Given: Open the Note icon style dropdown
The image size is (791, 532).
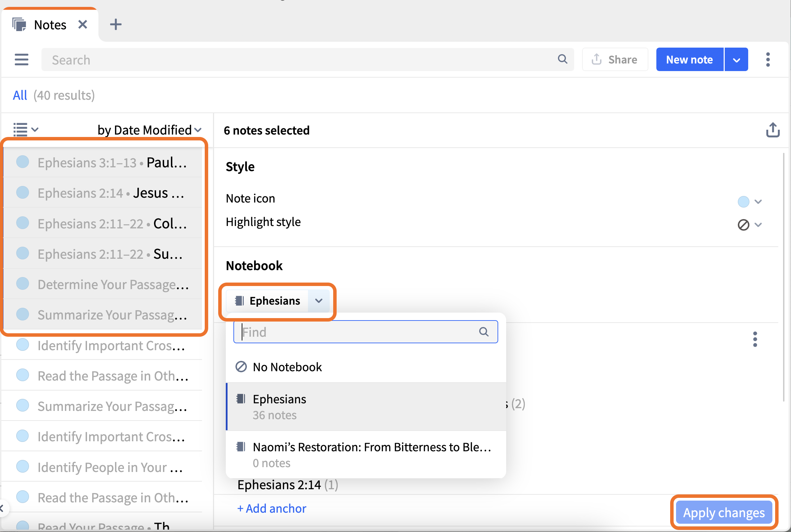Looking at the screenshot, I should coord(758,201).
